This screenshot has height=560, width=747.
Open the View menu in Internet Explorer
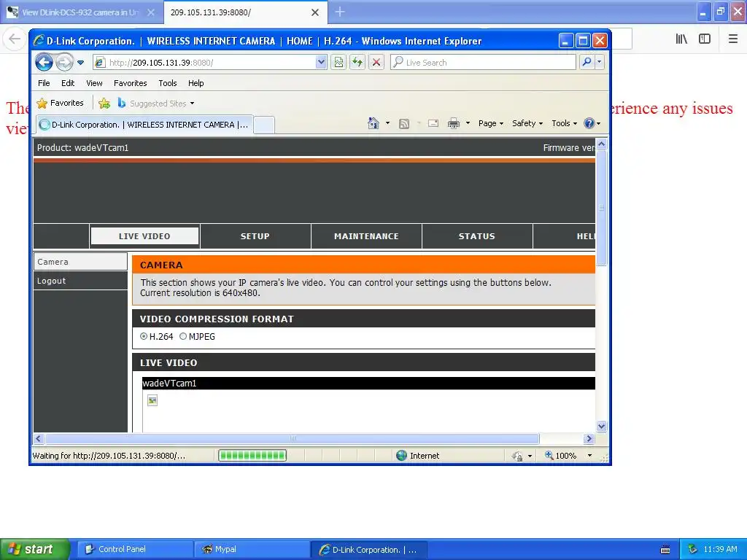94,83
